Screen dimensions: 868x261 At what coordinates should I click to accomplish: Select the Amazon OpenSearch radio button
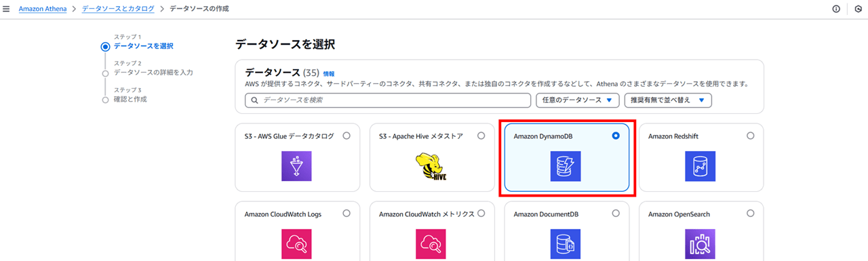coord(750,214)
